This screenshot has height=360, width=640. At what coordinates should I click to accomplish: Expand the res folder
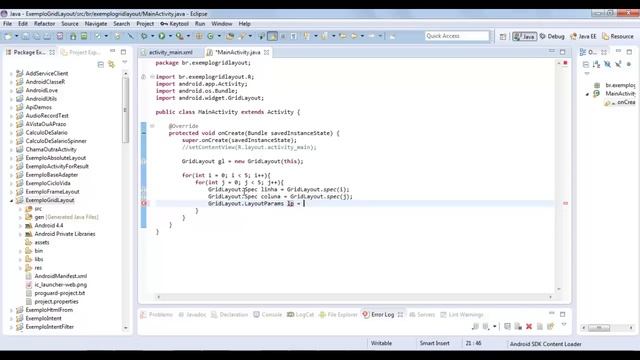click(20, 268)
